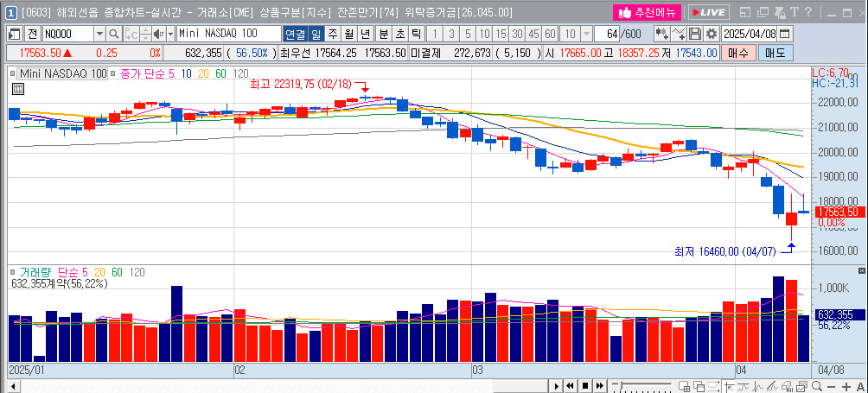Click the play button in replay controls
868x393 pixels.
tap(557, 386)
